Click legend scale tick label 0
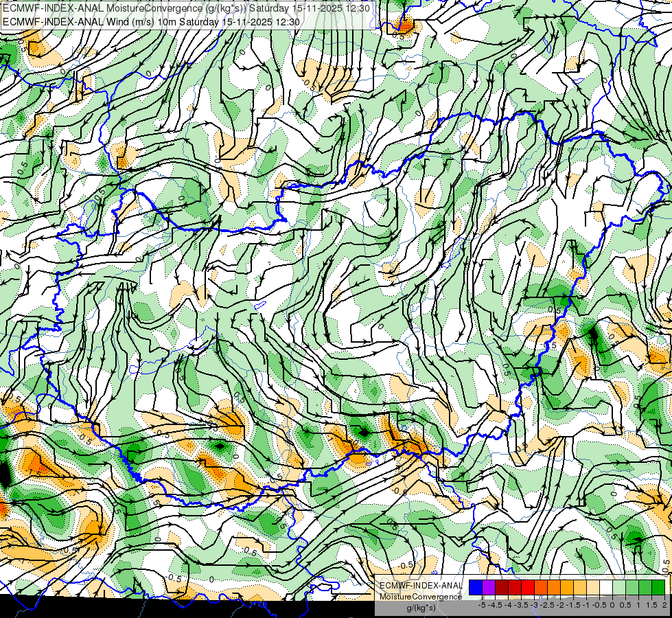 click(x=612, y=605)
